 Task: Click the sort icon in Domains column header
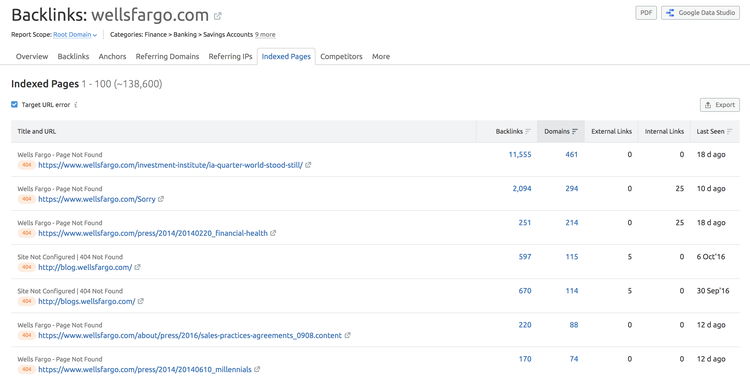[575, 132]
